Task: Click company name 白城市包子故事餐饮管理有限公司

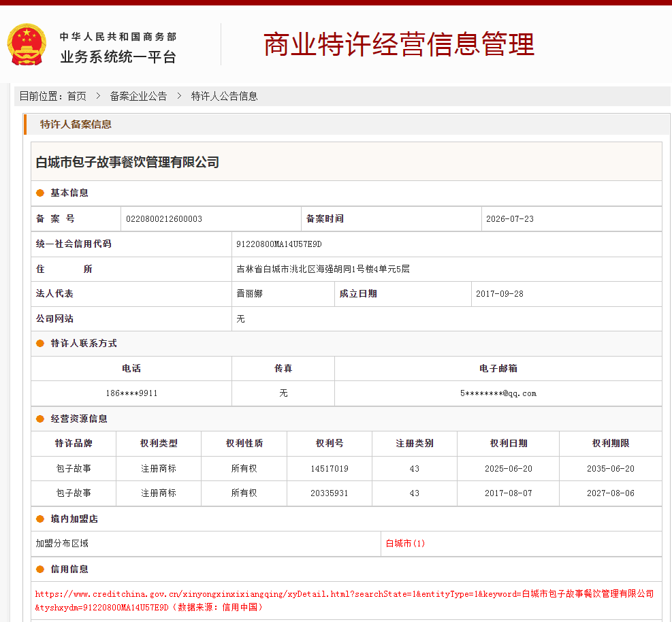Action: [127, 162]
